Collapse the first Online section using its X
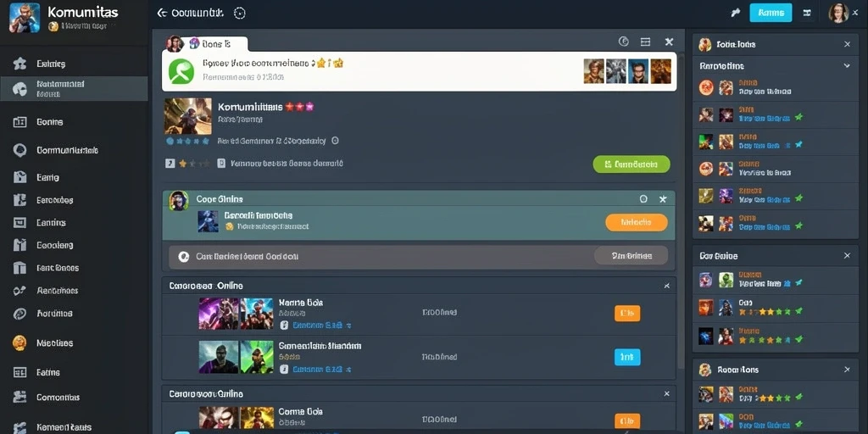 click(666, 286)
